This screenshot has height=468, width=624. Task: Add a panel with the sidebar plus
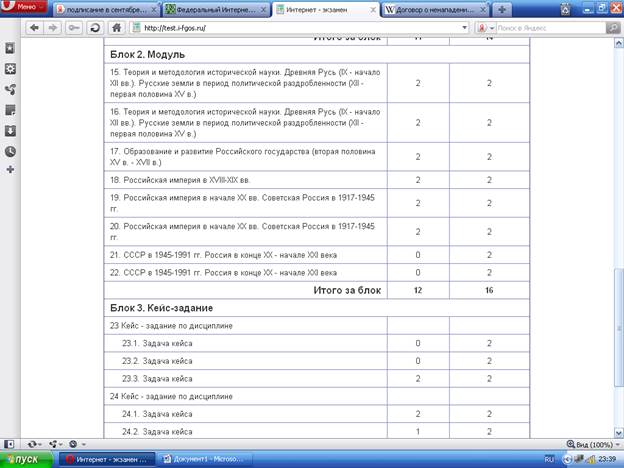10,170
